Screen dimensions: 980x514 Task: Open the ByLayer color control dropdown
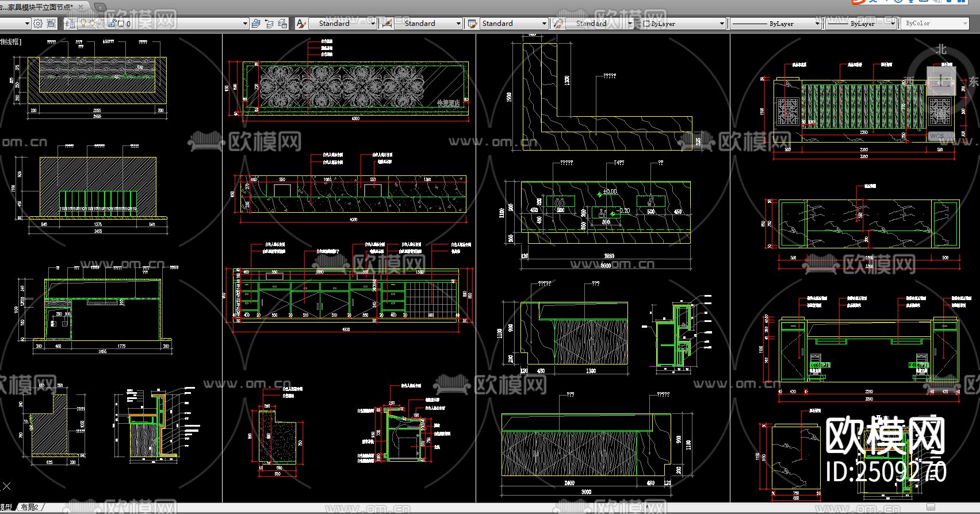tap(722, 24)
